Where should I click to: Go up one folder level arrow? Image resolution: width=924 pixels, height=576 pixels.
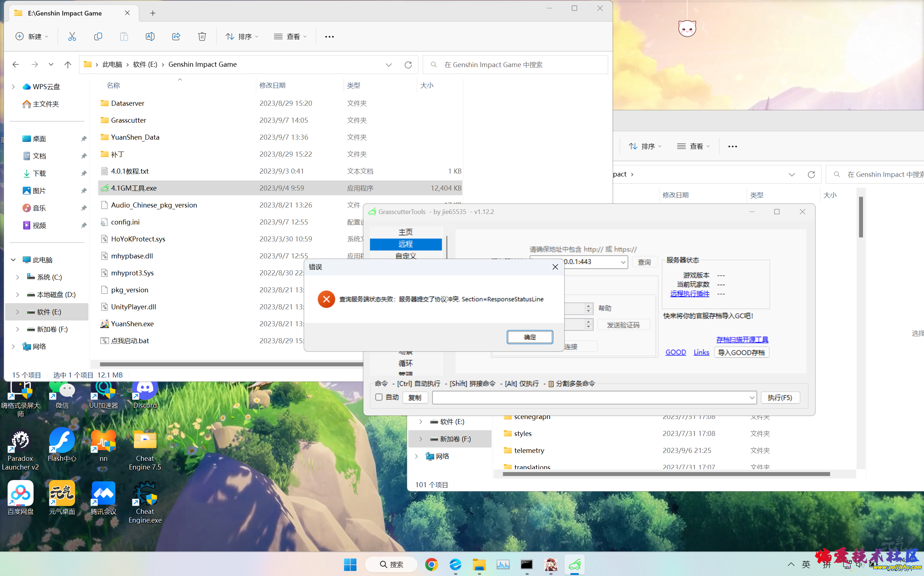click(67, 64)
